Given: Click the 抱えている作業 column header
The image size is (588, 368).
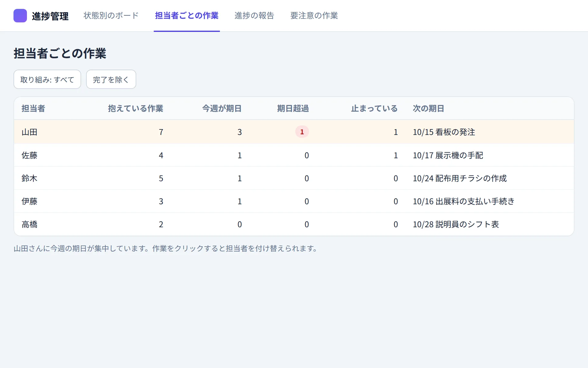Looking at the screenshot, I should click(135, 109).
